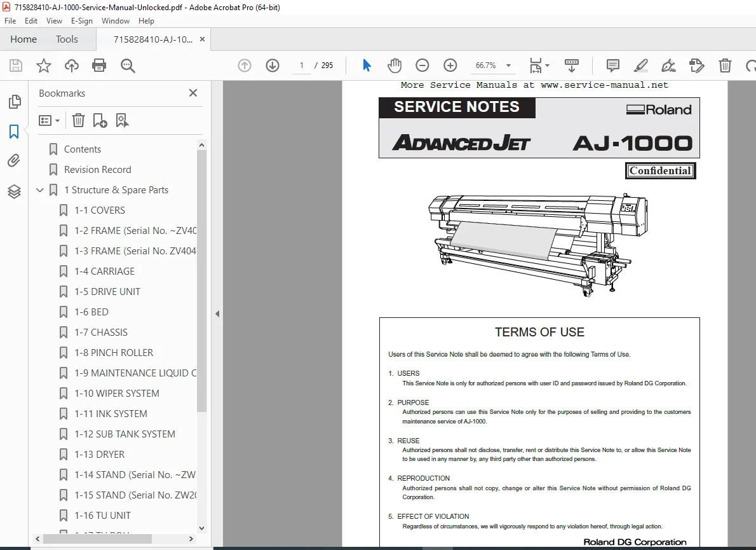This screenshot has height=550, width=756.
Task: Select the Highlight text pen tool
Action: 640,65
